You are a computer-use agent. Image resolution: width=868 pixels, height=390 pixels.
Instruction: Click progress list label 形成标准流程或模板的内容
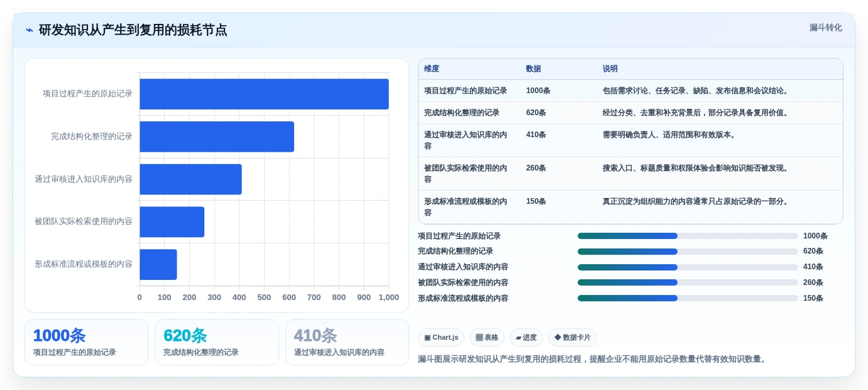463,298
